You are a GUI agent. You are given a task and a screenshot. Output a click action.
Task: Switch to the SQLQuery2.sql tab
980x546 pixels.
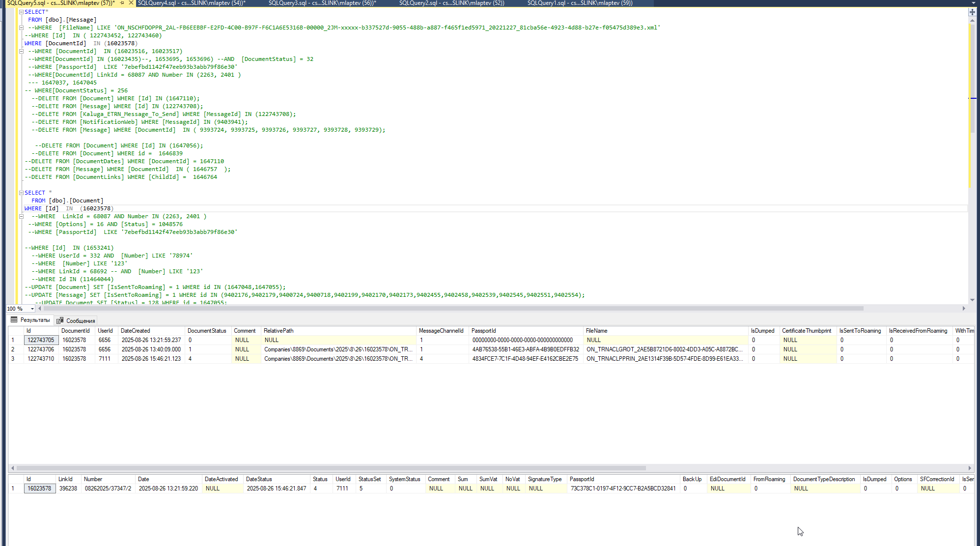pyautogui.click(x=451, y=3)
